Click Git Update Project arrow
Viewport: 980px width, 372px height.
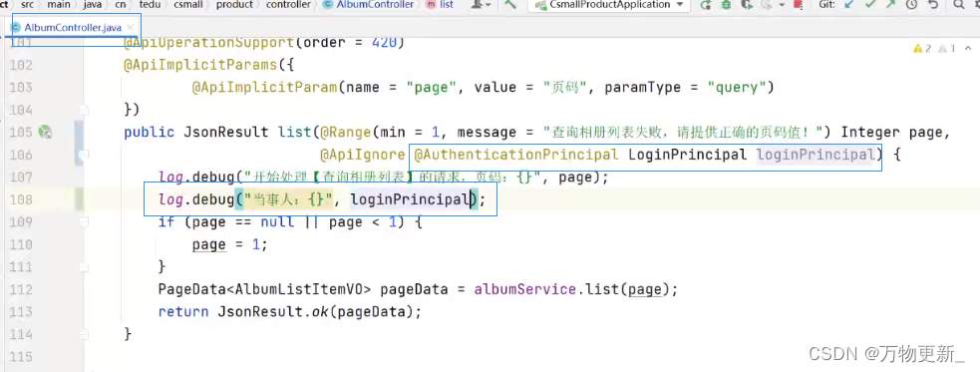[848, 5]
